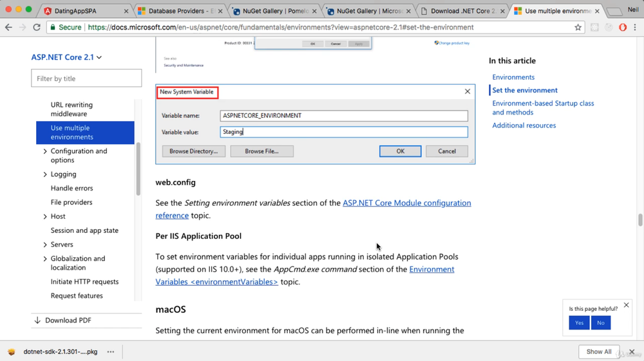Screen dimensions: 644x361
Task: Click Cancel in the dialog image
Action: (x=446, y=151)
